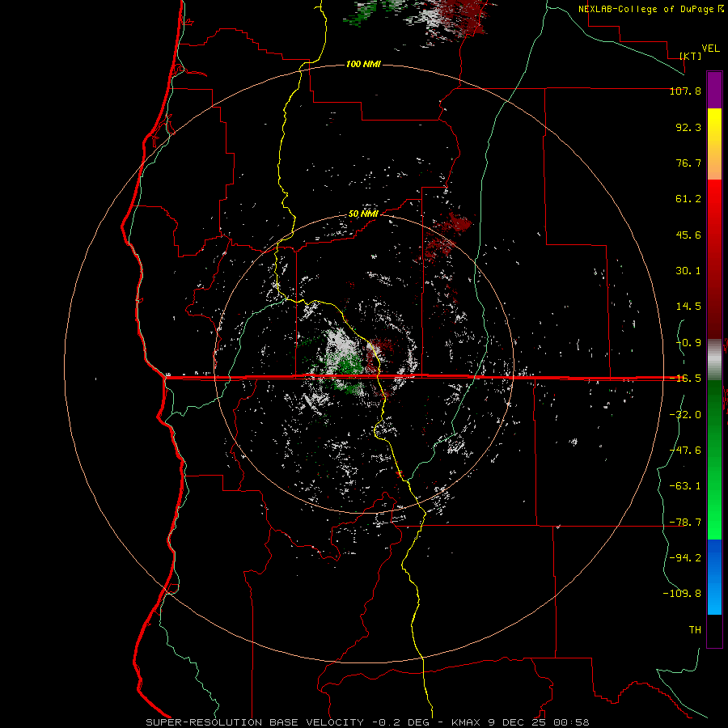Select the -78.7 scale value
Viewport: 728px width, 728px height.
click(x=685, y=522)
